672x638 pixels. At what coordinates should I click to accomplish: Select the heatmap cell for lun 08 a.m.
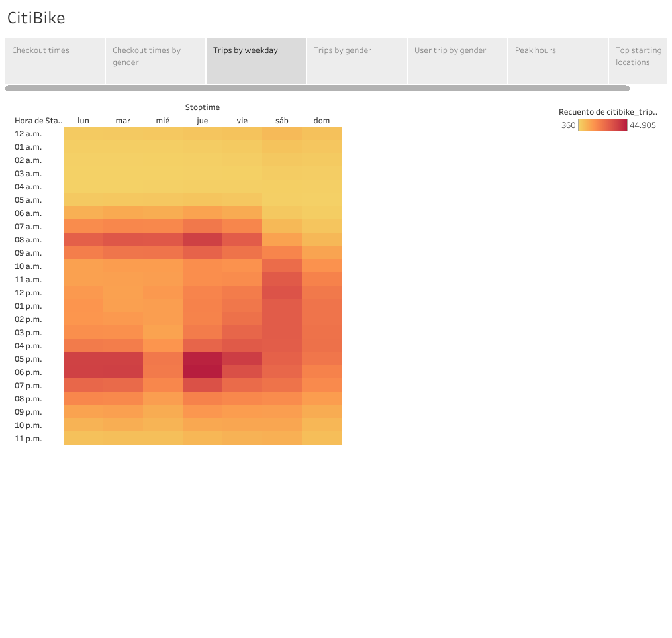pyautogui.click(x=83, y=239)
